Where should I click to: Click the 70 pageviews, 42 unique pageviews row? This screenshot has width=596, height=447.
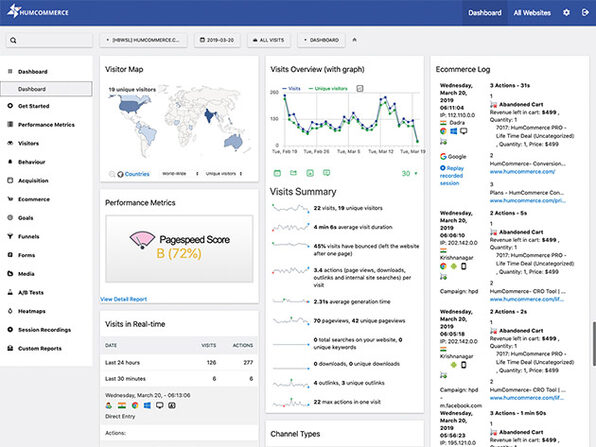pyautogui.click(x=345, y=321)
